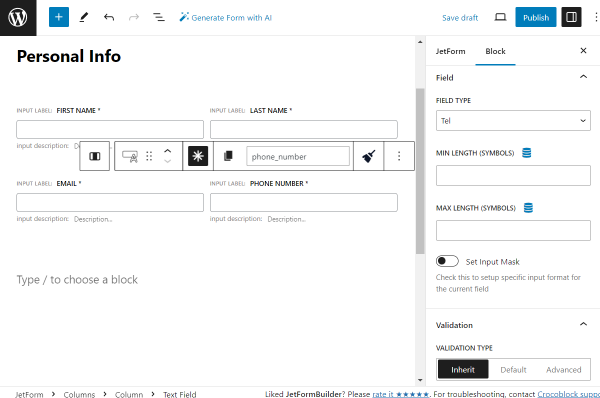Click the Last Name input box
Viewport: 600px width, 398px height.
coord(303,129)
